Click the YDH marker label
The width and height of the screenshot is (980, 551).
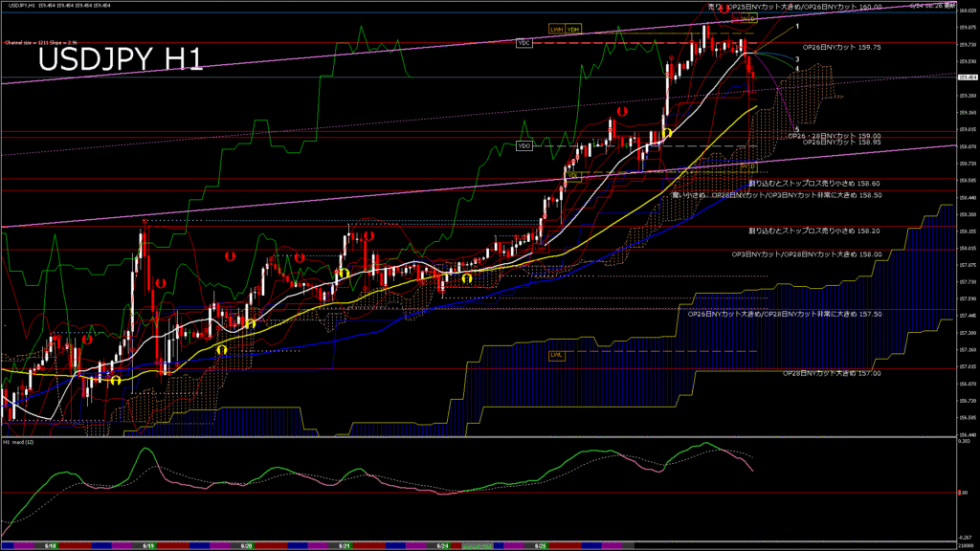(572, 30)
